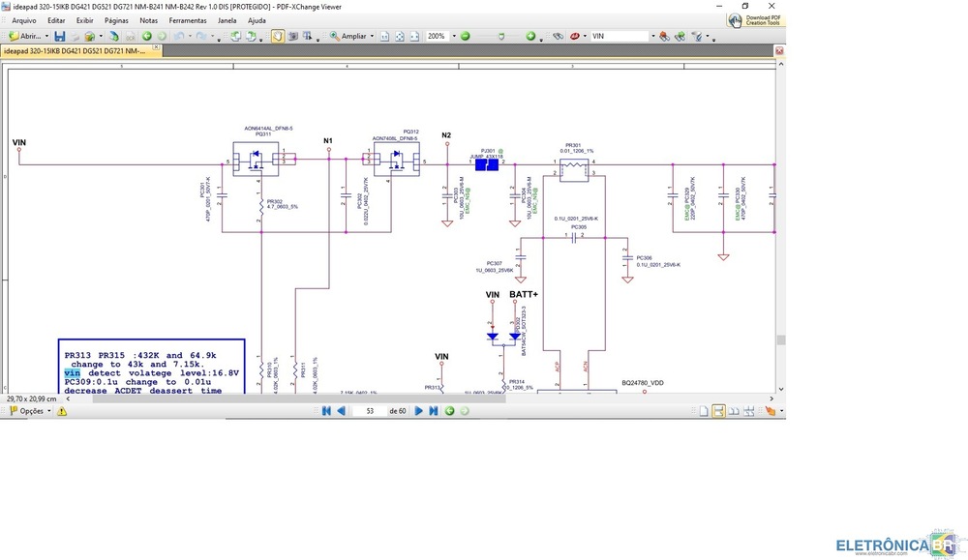Image resolution: width=968 pixels, height=560 pixels.
Task: Enable facing pages layout
Action: 735,411
